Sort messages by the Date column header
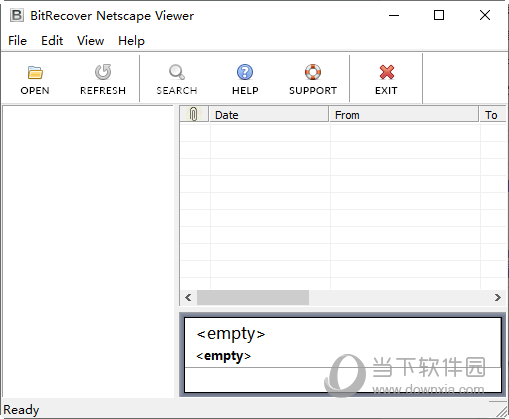This screenshot has width=509, height=419. pos(269,114)
